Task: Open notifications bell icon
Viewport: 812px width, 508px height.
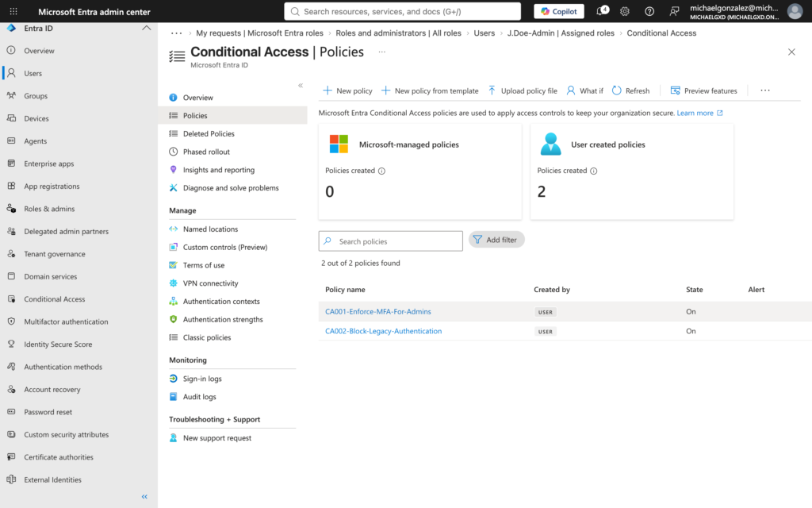Action: click(x=602, y=11)
